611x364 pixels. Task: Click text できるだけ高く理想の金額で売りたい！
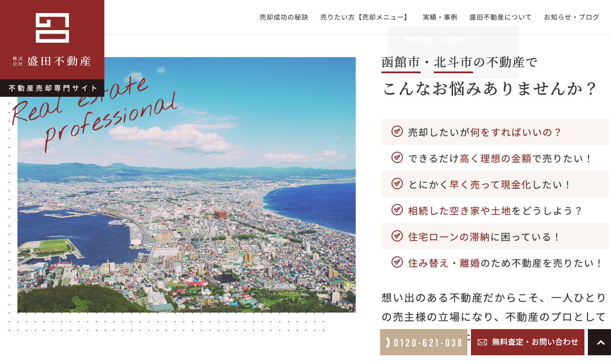coord(501,158)
